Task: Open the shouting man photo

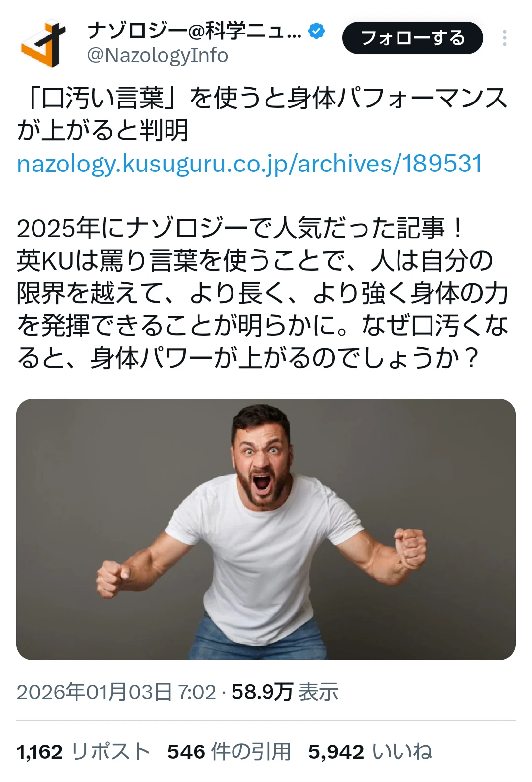Action: [266, 529]
